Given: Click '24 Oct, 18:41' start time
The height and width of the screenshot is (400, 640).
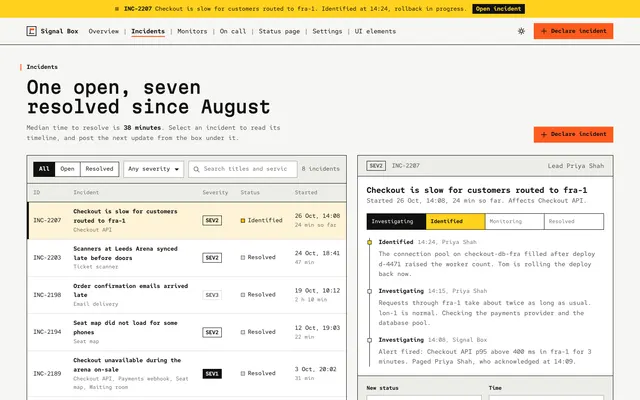Looking at the screenshot, I should tap(317, 253).
